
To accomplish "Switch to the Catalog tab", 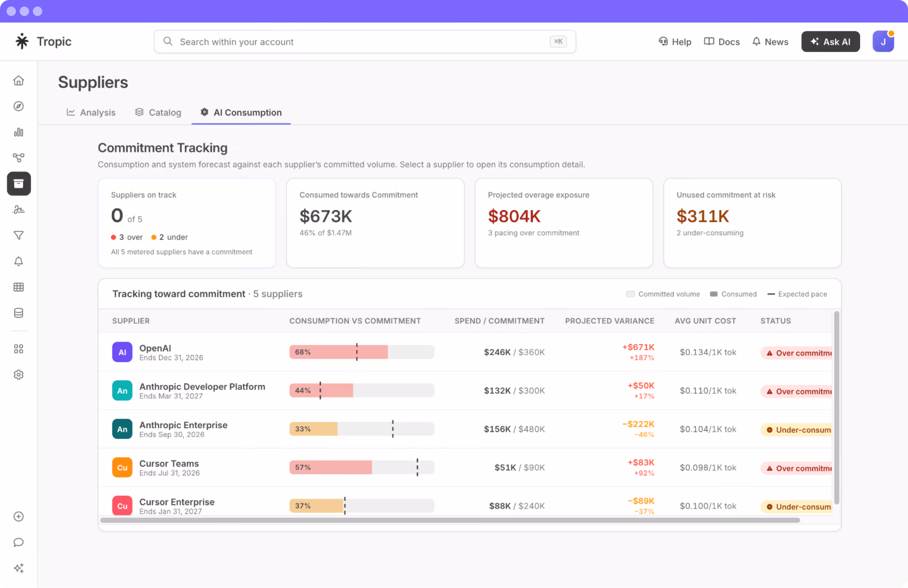I will pyautogui.click(x=158, y=113).
